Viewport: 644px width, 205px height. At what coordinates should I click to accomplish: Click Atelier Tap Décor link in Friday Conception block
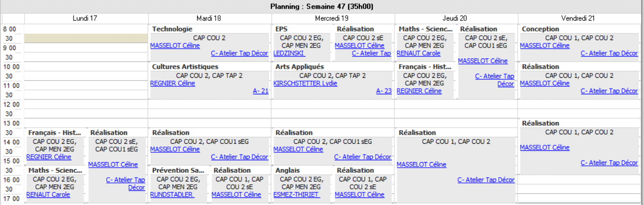point(609,53)
